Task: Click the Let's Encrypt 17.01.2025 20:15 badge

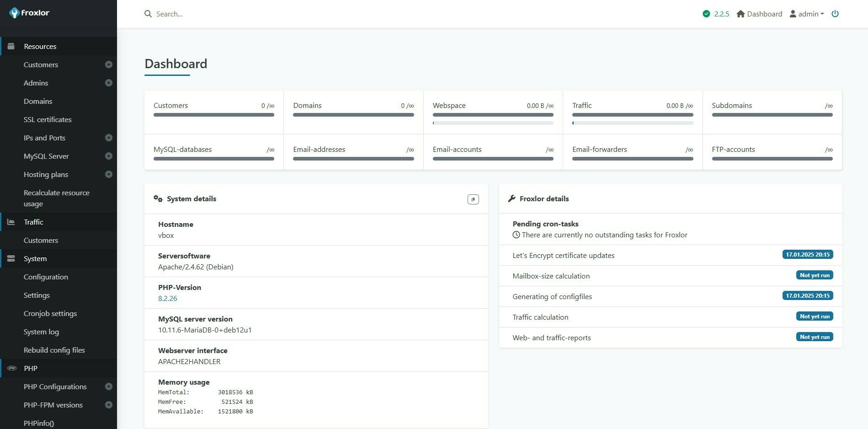Action: click(x=808, y=254)
